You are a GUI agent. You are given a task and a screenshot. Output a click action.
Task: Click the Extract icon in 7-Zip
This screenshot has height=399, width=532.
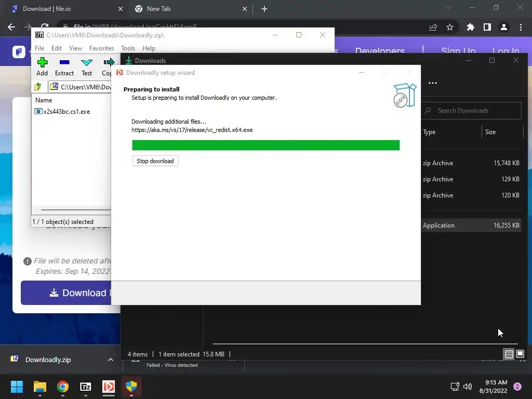coord(64,62)
